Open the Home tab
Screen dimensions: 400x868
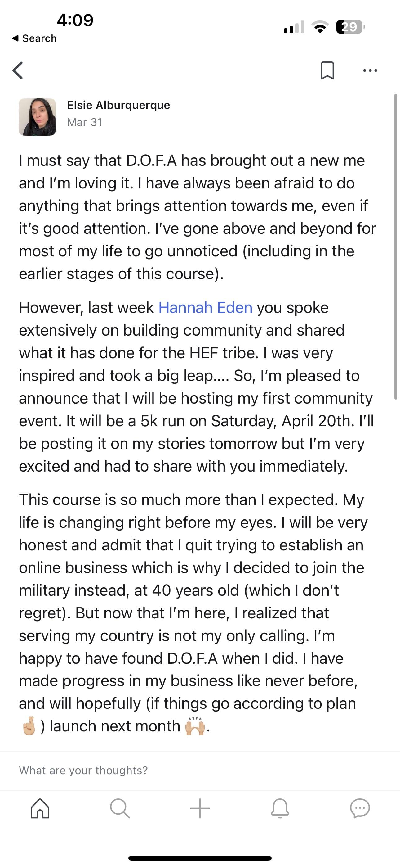[x=40, y=808]
